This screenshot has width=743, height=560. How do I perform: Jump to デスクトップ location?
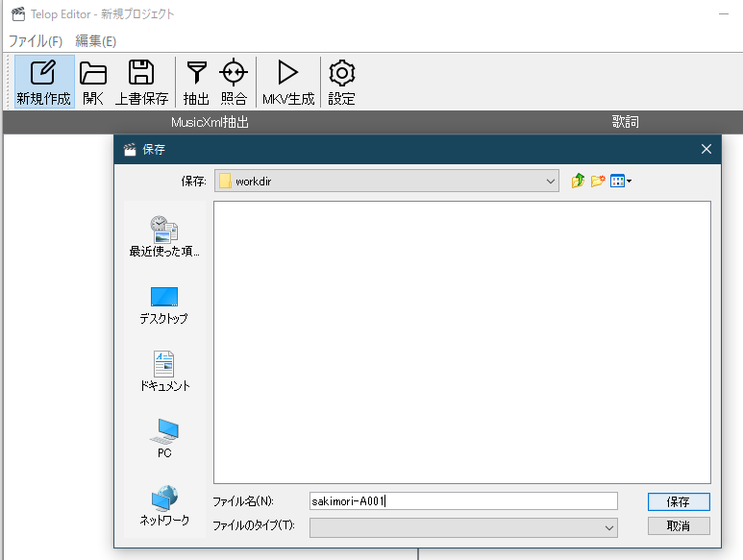click(x=164, y=305)
